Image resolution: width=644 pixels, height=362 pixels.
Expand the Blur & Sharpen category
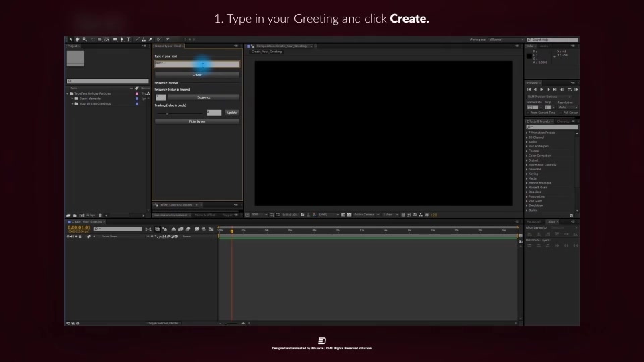coord(527,147)
